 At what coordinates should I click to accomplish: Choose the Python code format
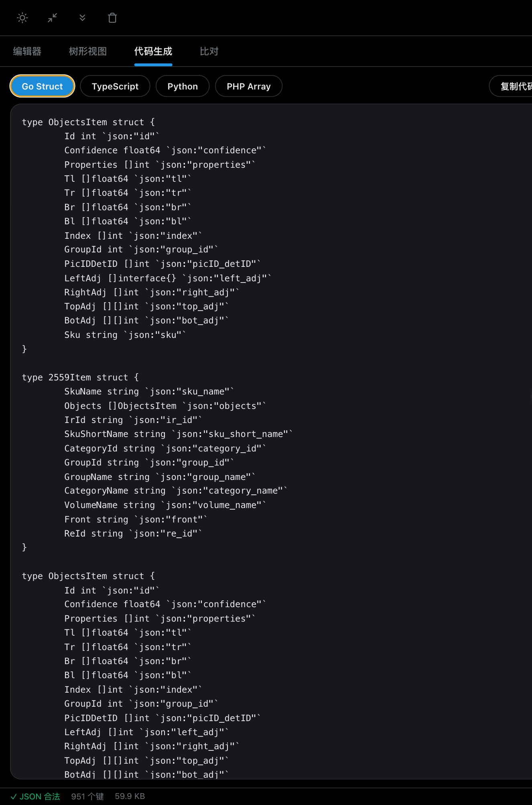(x=183, y=86)
